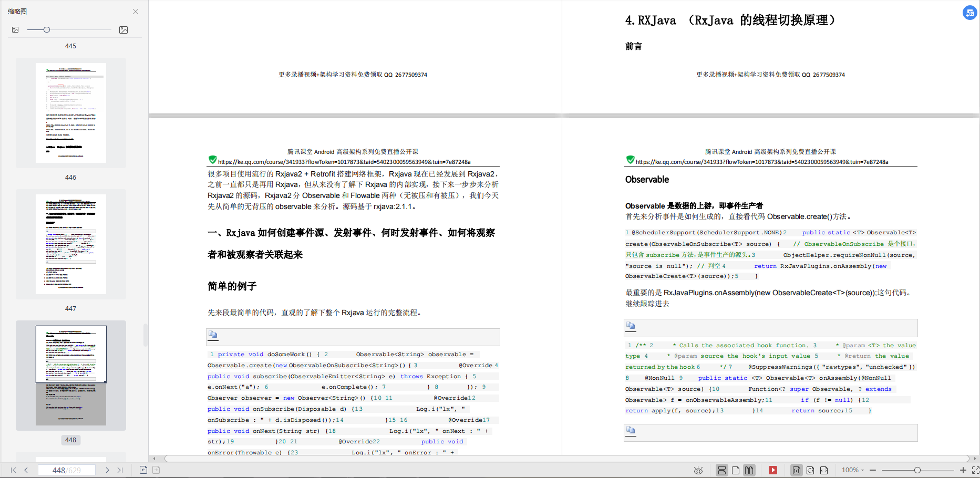
Task: Open the ke.qq.com course link on the right page
Action: pos(762,162)
